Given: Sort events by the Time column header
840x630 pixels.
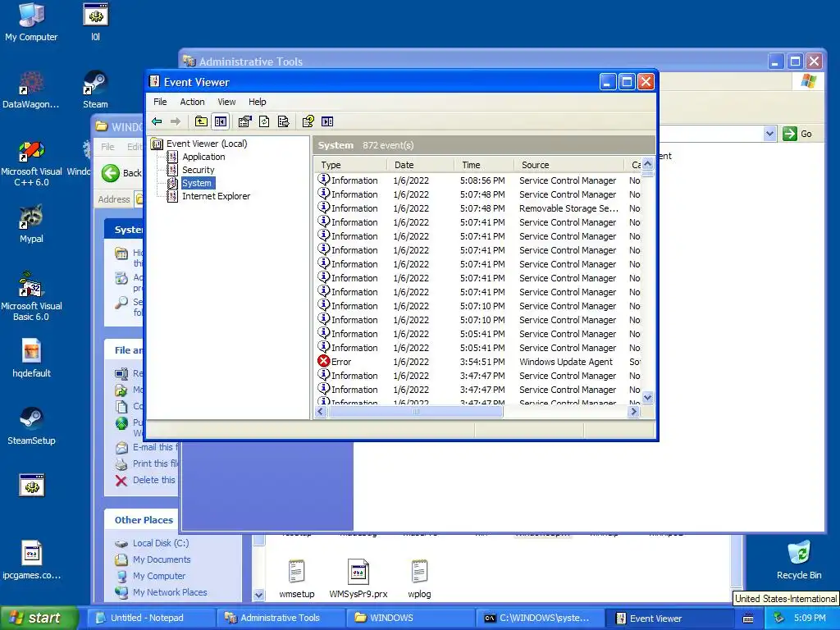Looking at the screenshot, I should (484, 165).
